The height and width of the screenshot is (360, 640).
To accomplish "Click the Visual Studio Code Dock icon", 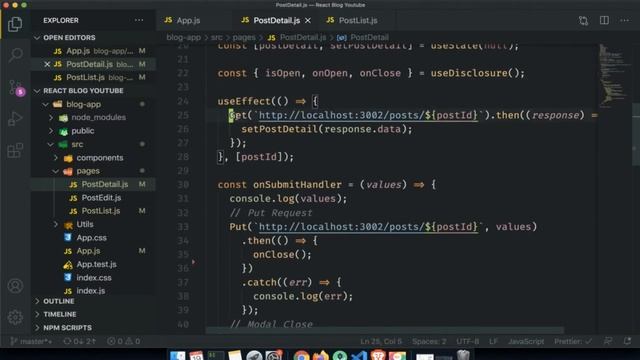I will pyautogui.click(x=359, y=356).
